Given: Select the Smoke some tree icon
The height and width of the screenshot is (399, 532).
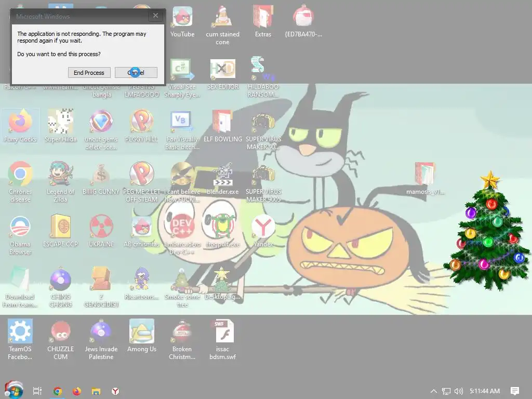Looking at the screenshot, I should pos(182,288).
